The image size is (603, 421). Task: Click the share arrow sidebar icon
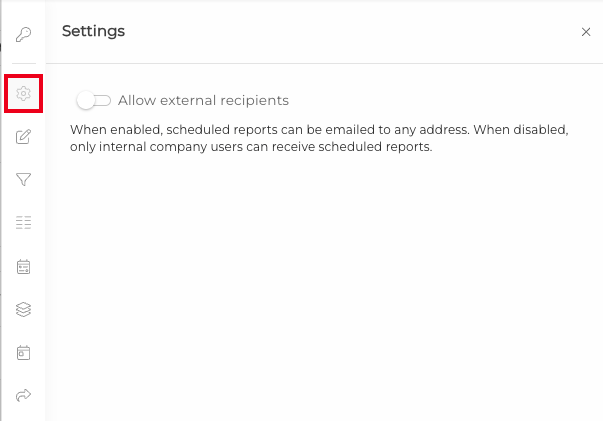pyautogui.click(x=23, y=395)
